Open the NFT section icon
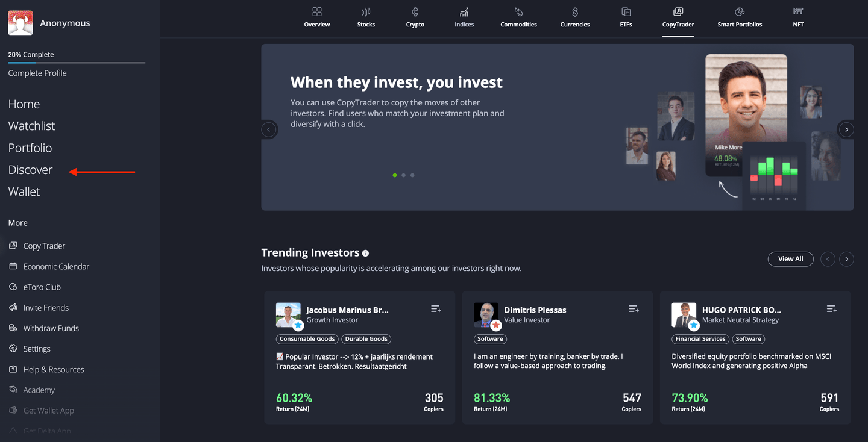The width and height of the screenshot is (868, 442). tap(798, 12)
